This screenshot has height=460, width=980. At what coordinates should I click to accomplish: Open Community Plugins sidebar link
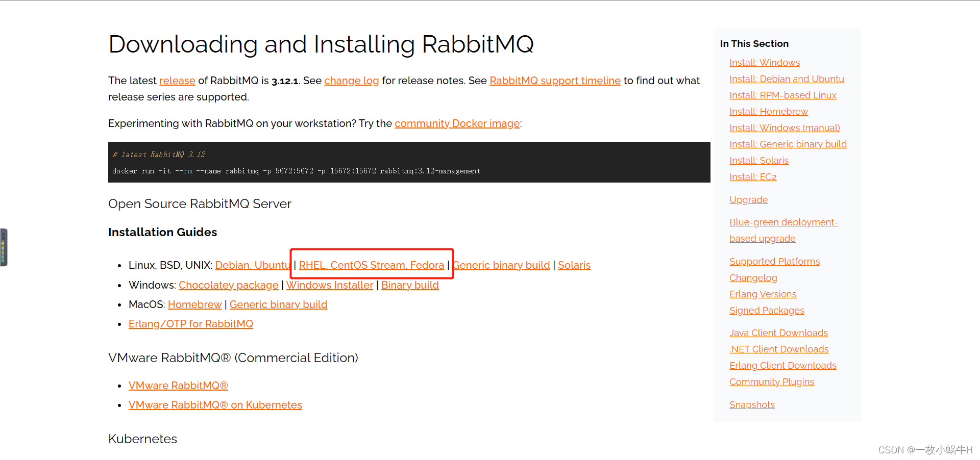[x=771, y=382]
